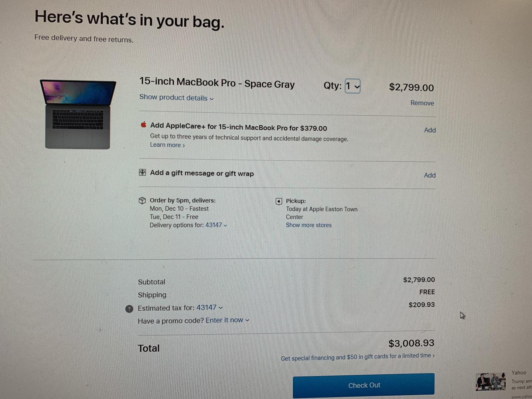Click the Check Out button

point(364,385)
